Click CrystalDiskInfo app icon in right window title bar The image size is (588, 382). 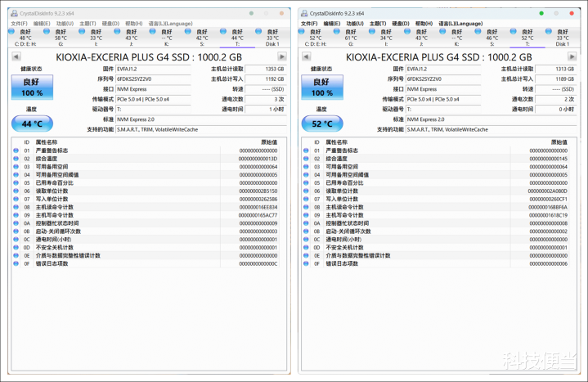[x=304, y=14]
